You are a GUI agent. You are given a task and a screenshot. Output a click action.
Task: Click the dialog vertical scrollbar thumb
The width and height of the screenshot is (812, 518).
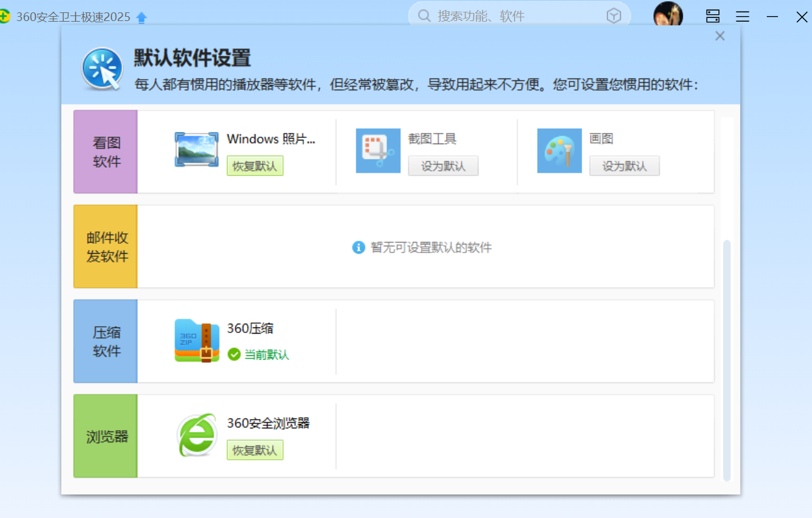[x=727, y=360]
